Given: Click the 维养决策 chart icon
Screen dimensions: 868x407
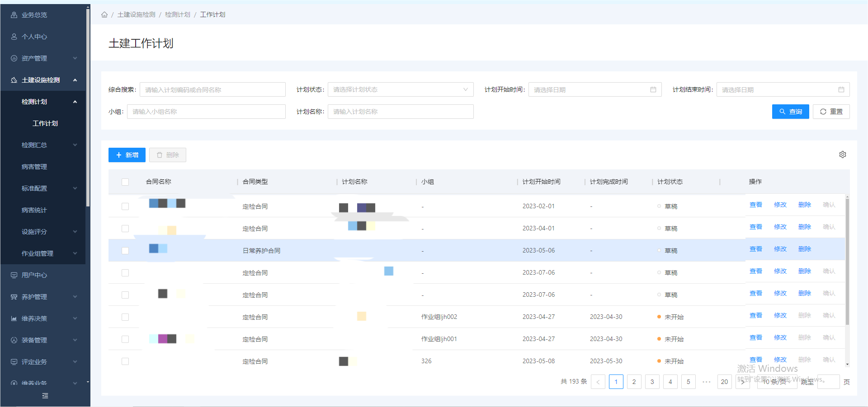Looking at the screenshot, I should click(14, 318).
